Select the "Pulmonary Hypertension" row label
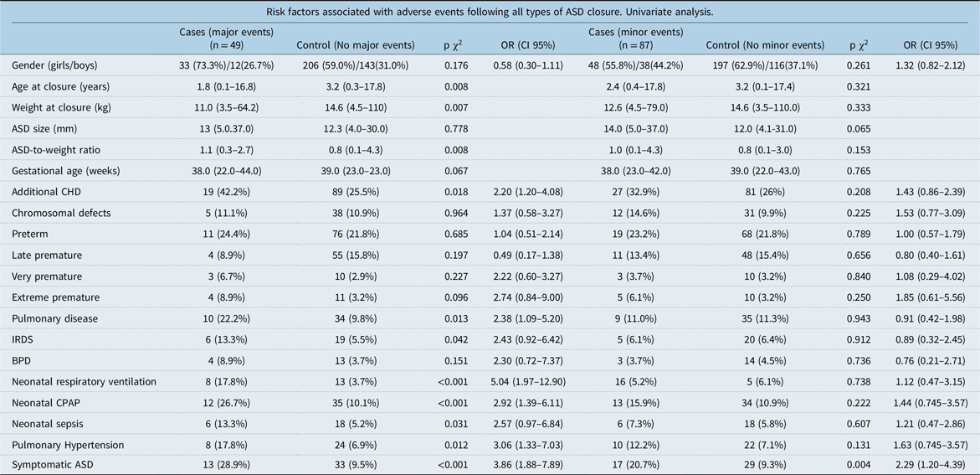 pyautogui.click(x=69, y=444)
